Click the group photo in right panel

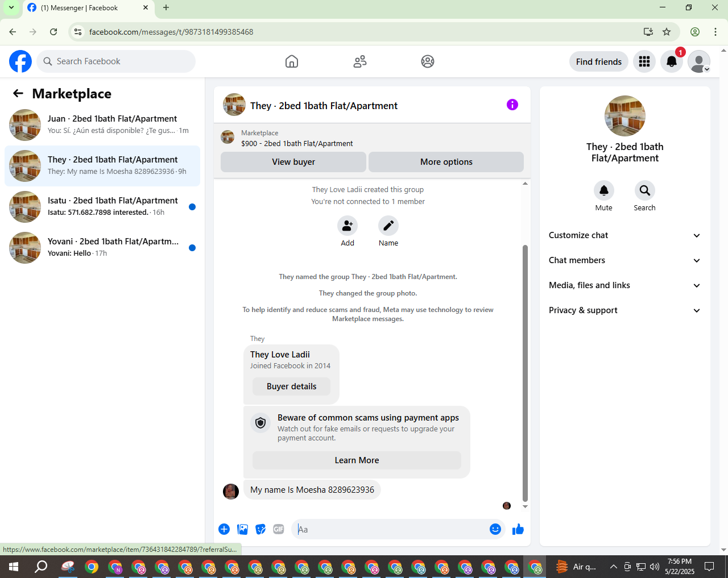pyautogui.click(x=625, y=116)
